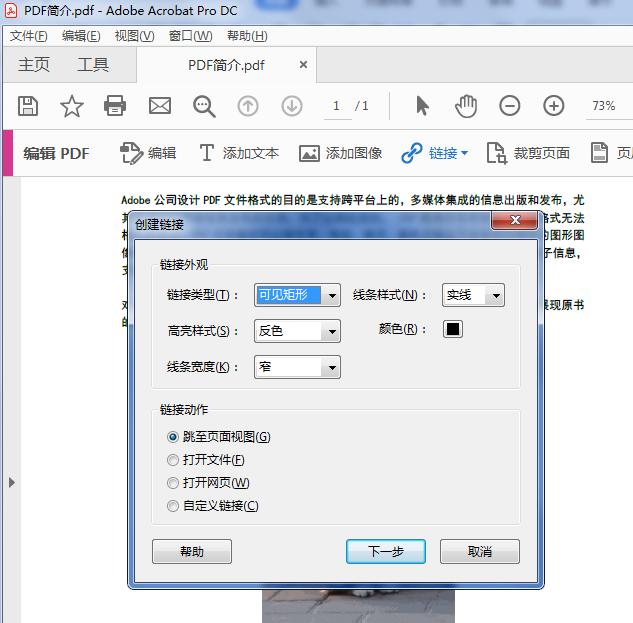Select 自定义链接 radio option
633x623 pixels.
(x=212, y=506)
